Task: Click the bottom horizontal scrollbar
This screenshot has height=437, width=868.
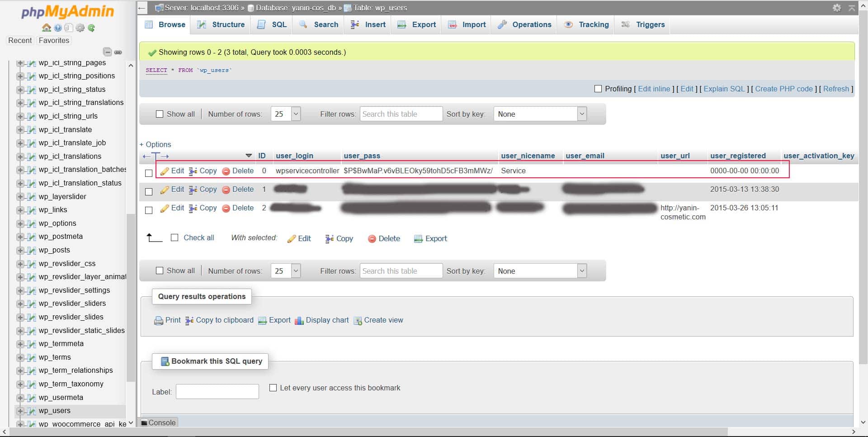Action: [x=368, y=432]
